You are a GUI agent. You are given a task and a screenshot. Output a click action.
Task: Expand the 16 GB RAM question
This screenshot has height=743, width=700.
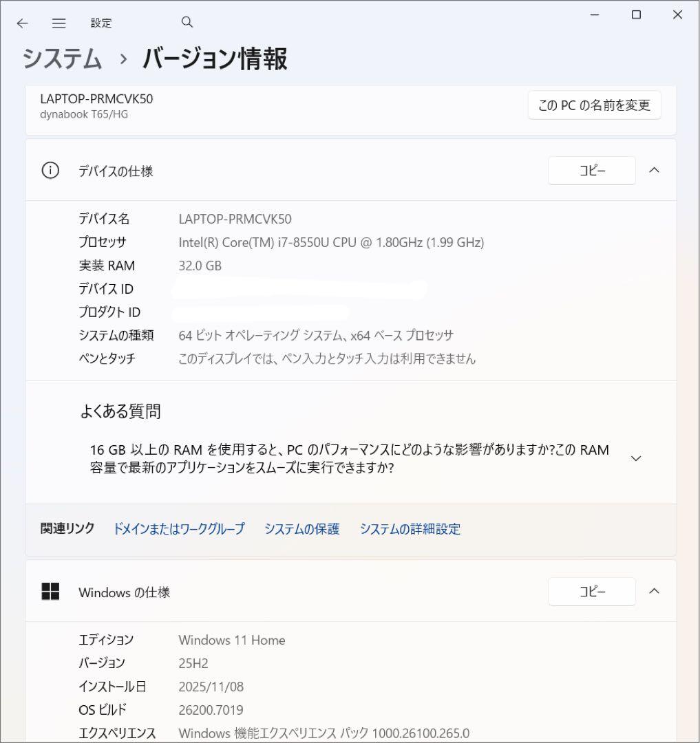pos(636,458)
